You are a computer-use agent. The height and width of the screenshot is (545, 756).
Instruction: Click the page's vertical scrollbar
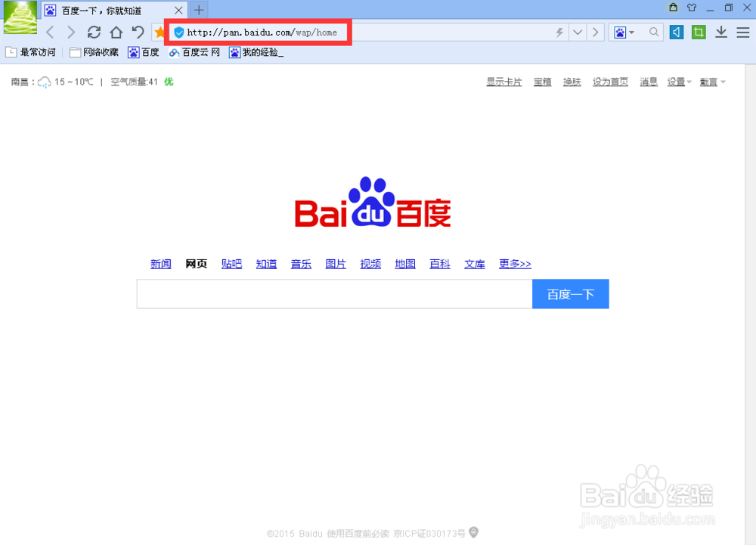point(750,304)
